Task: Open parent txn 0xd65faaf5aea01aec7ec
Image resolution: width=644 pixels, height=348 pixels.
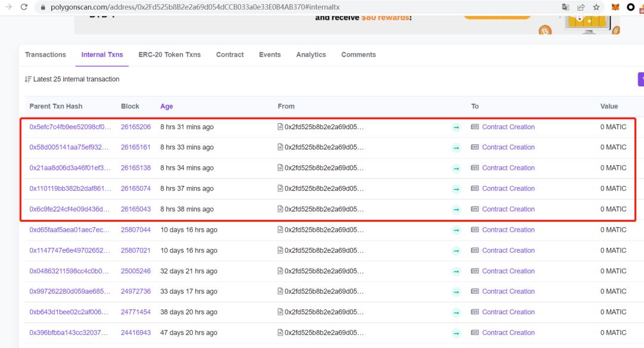Action: pyautogui.click(x=69, y=230)
